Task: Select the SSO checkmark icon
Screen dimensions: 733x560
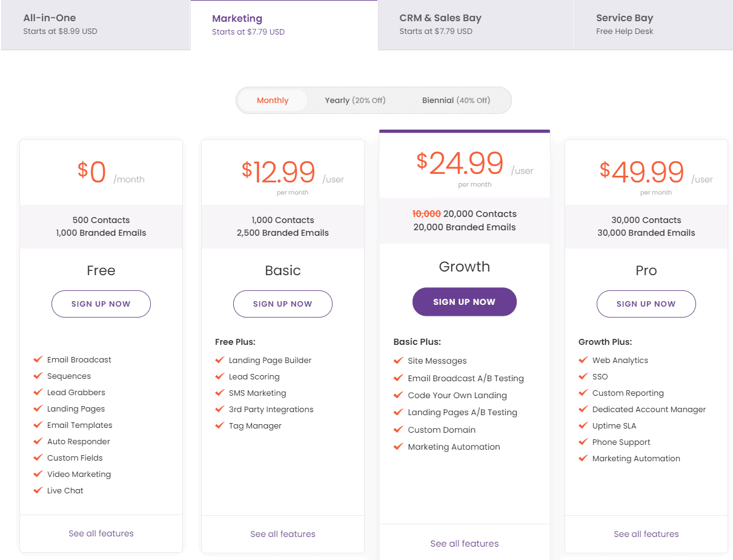Action: coord(582,376)
